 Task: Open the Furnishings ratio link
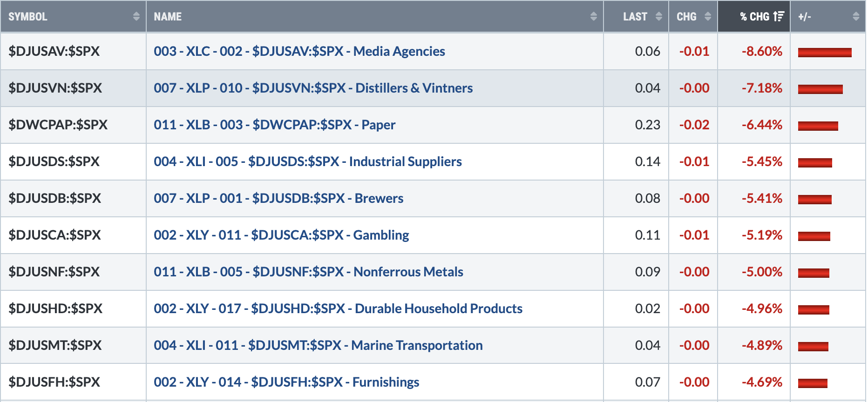coord(286,382)
